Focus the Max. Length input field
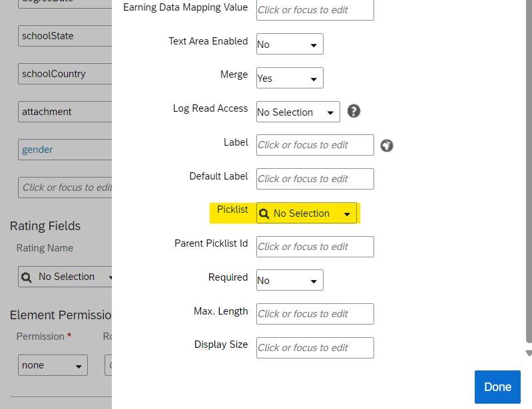 tap(315, 314)
